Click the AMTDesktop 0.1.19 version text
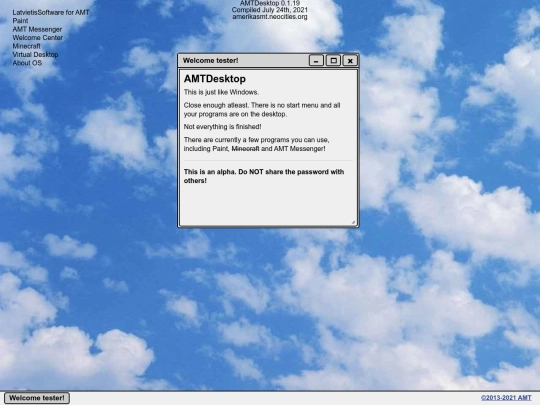This screenshot has width=540, height=405. [270, 3]
